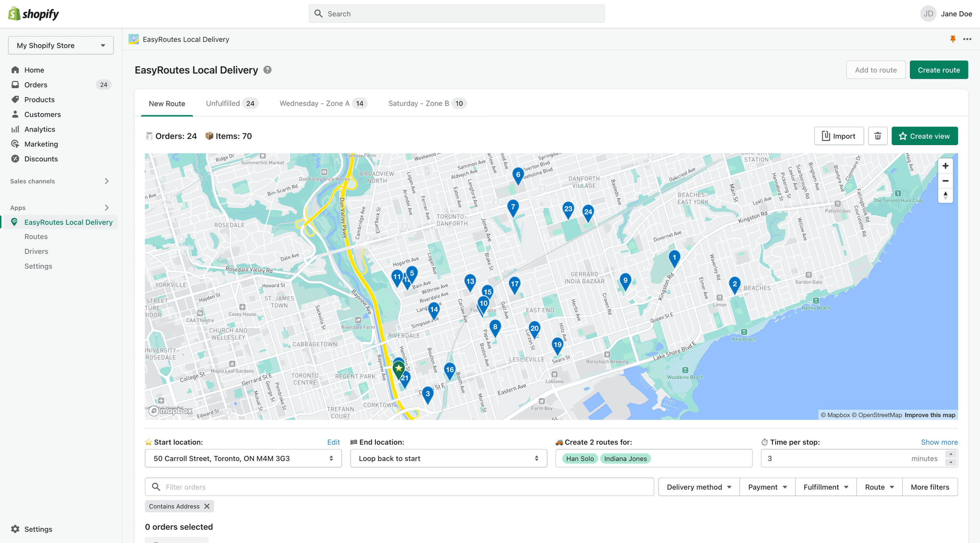Click the green star start location marker

[x=398, y=368]
